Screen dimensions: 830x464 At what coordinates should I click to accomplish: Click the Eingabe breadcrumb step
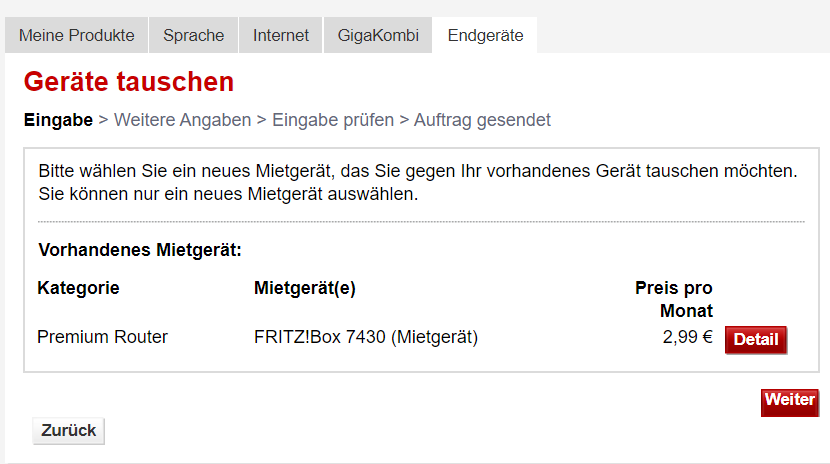tap(58, 120)
